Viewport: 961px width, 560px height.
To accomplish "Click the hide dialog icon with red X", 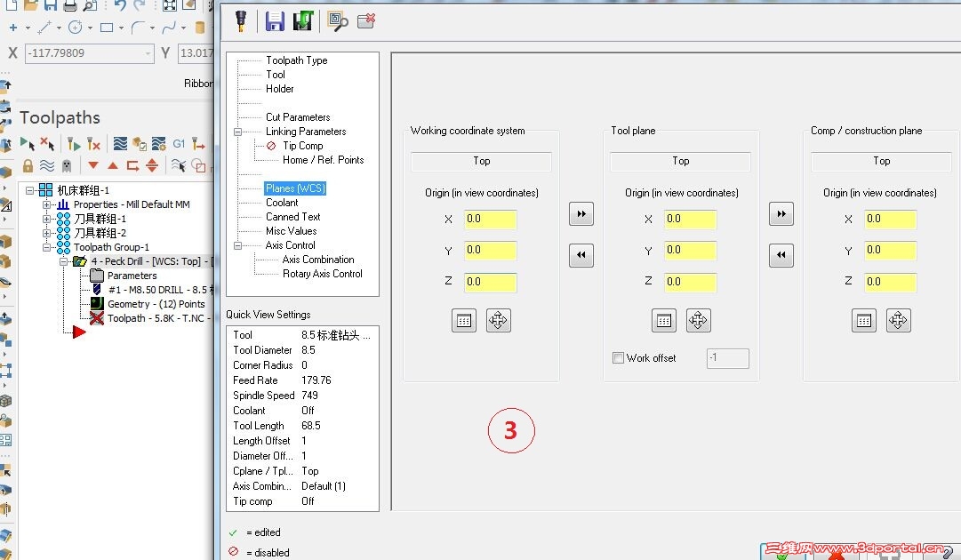I will (366, 20).
